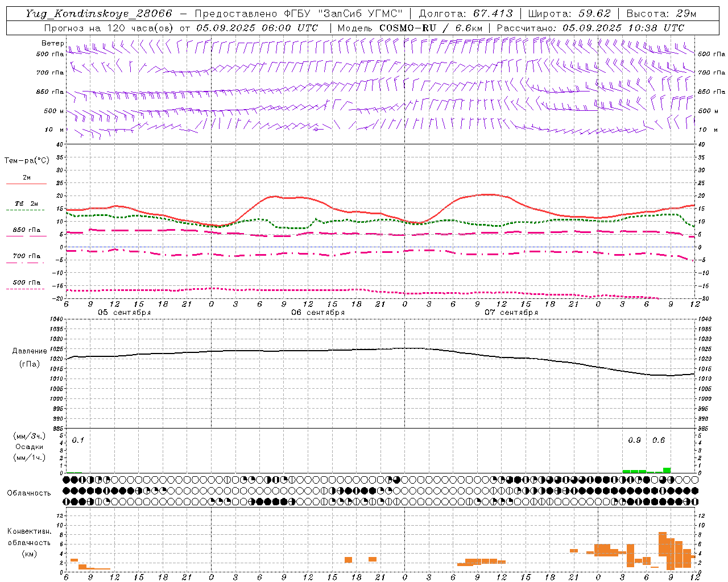Click the precipitation value '0.9'

(x=634, y=440)
